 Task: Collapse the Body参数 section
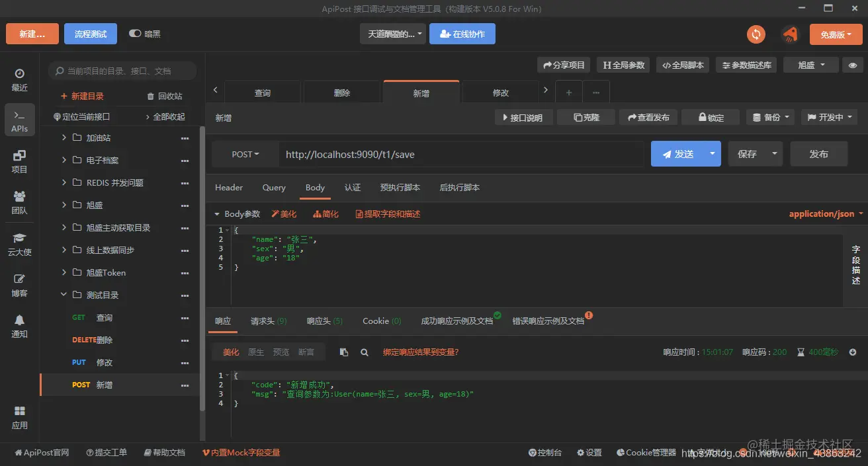[216, 214]
